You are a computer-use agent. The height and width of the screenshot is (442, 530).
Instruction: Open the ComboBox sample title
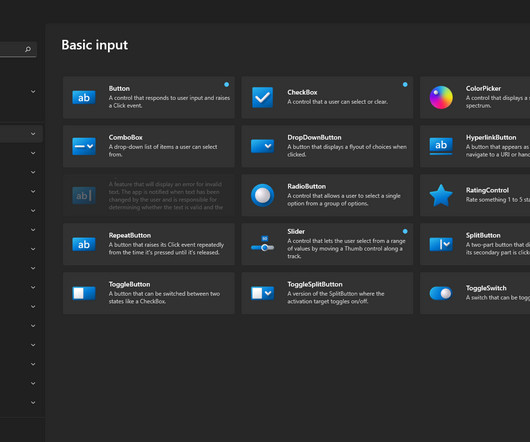click(x=125, y=138)
